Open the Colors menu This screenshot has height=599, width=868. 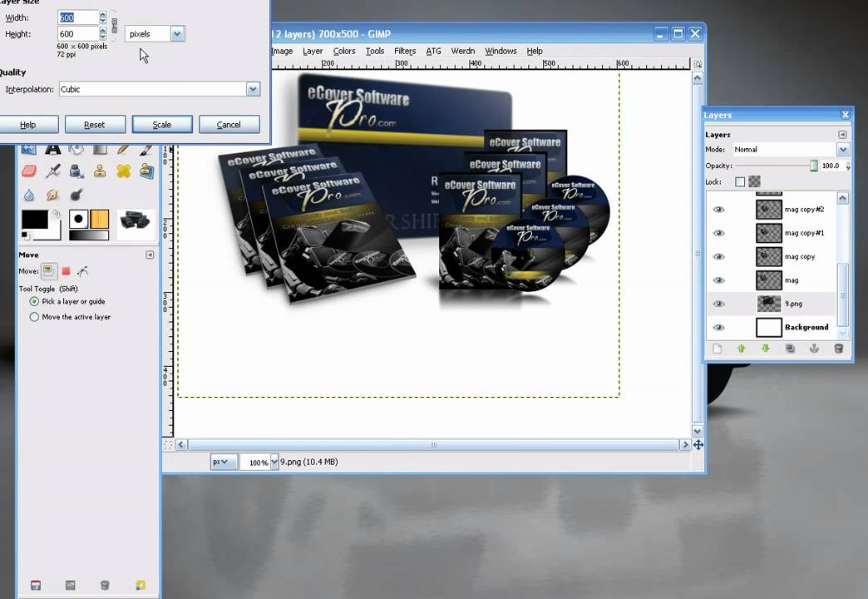tap(343, 51)
